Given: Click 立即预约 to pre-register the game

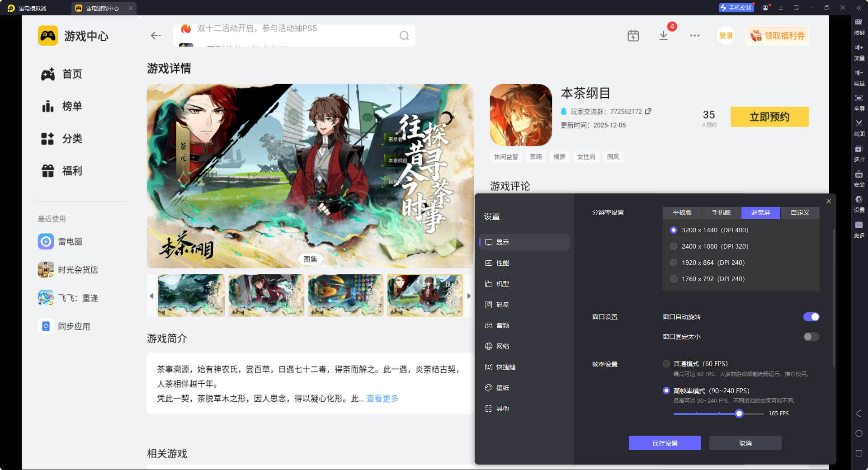Looking at the screenshot, I should tap(769, 117).
